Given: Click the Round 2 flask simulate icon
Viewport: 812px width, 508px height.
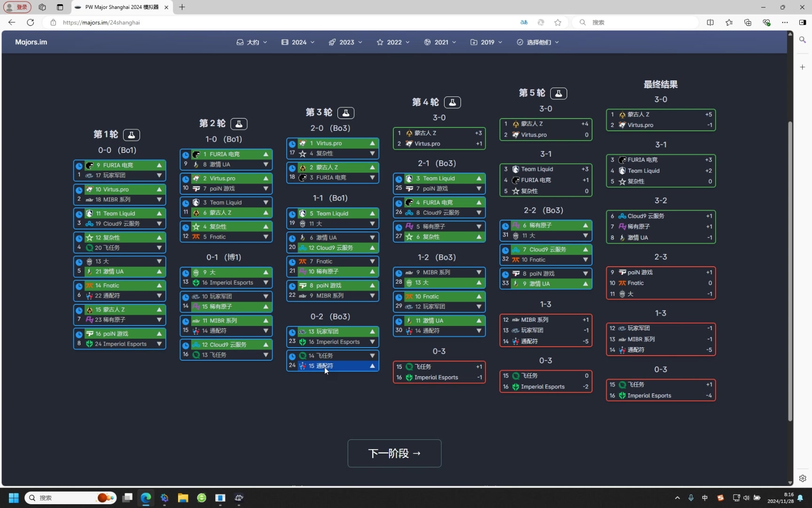Looking at the screenshot, I should (239, 124).
